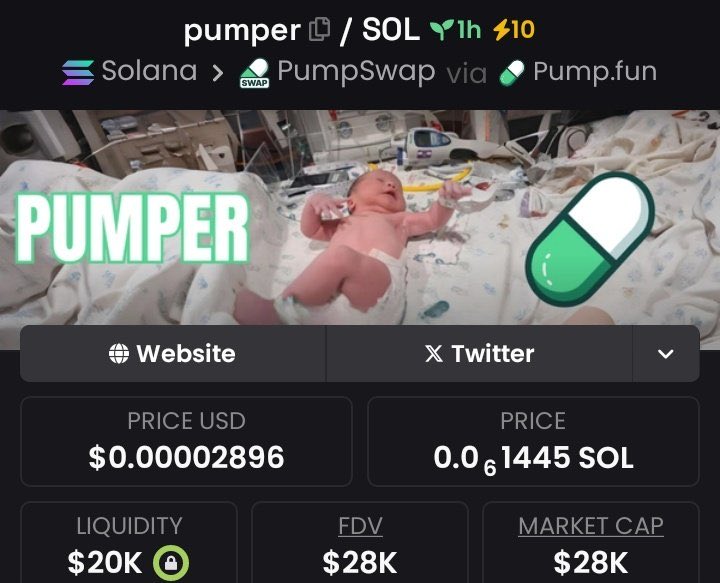Open the Website button
720x583 pixels.
173,353
